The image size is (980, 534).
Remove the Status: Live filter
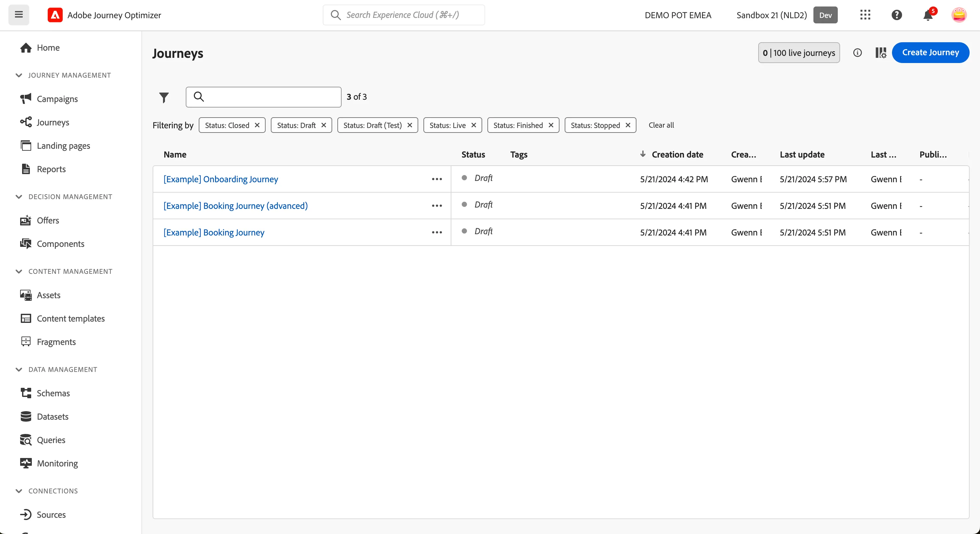(474, 125)
